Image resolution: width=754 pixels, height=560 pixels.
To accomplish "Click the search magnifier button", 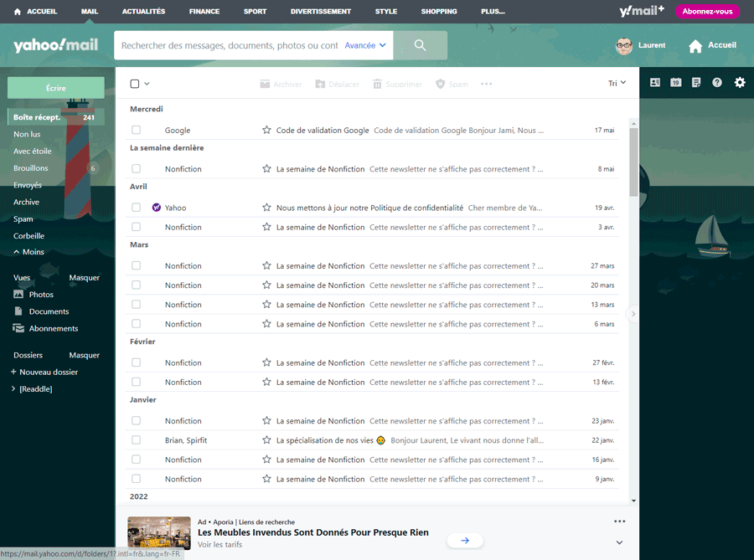I will pyautogui.click(x=420, y=45).
